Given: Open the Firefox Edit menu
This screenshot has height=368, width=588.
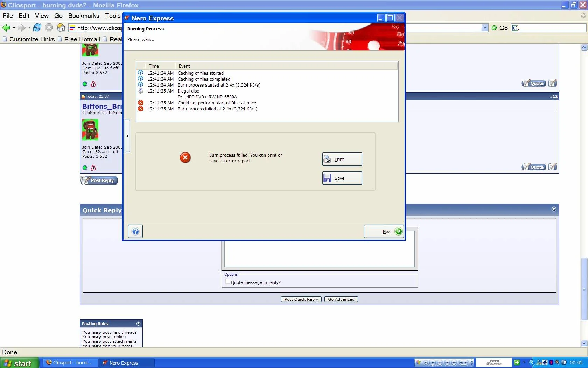Looking at the screenshot, I should pyautogui.click(x=24, y=16).
